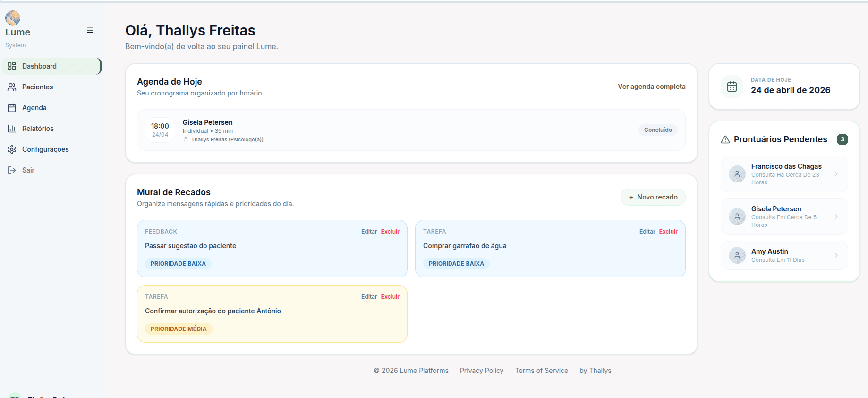The image size is (868, 398).
Task: Toggle the sidebar hamburger menu
Action: point(90,30)
